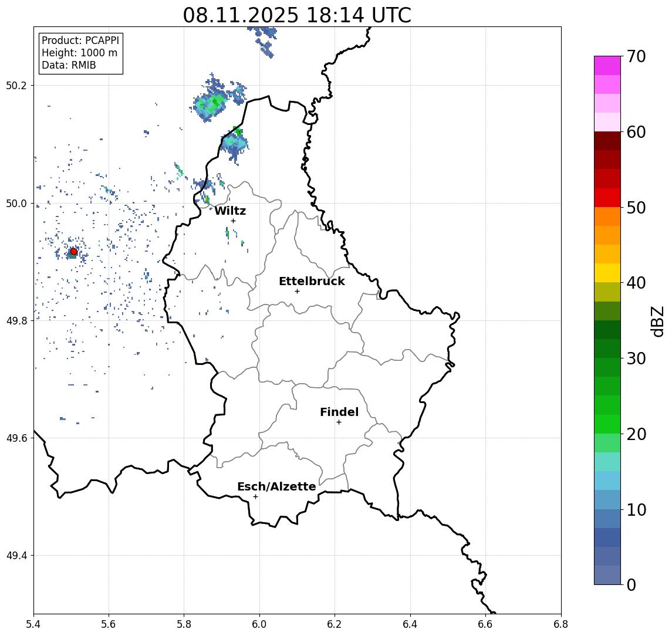Click the 'Product: PCAPPI' text
This screenshot has height=636, width=672.
(80, 40)
